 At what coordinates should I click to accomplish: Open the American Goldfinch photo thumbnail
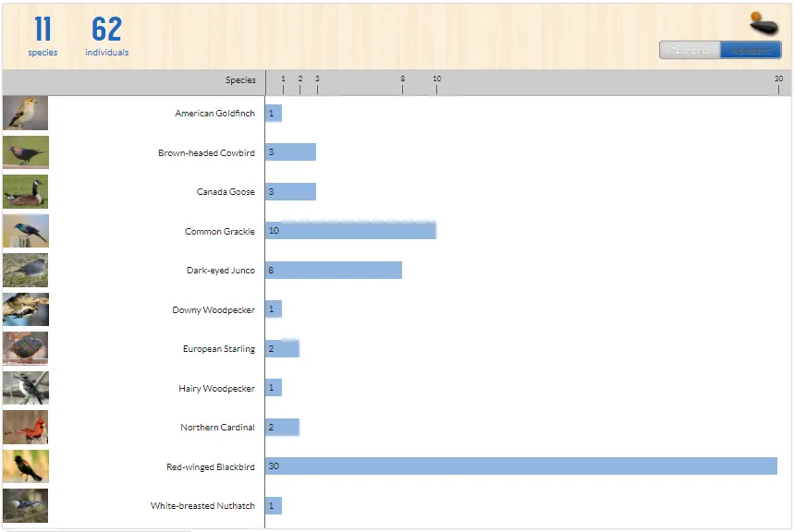click(25, 113)
